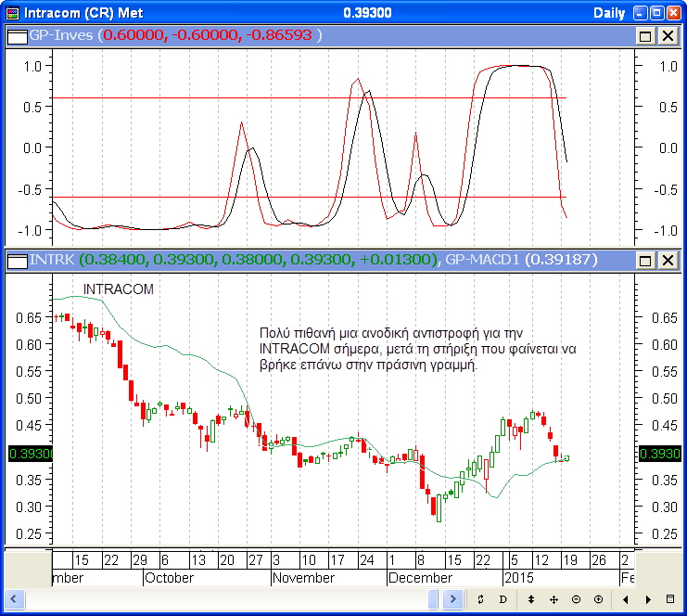Click the scrollbar left arrow

tap(15, 599)
